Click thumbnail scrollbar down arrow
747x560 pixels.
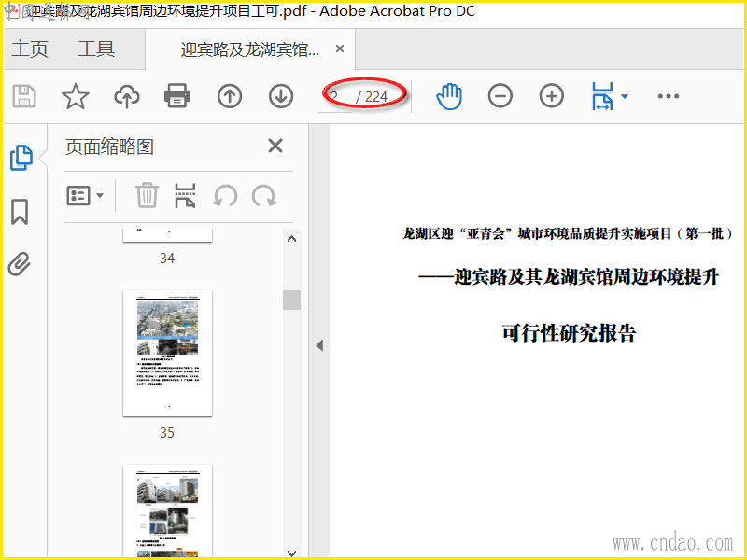point(292,553)
